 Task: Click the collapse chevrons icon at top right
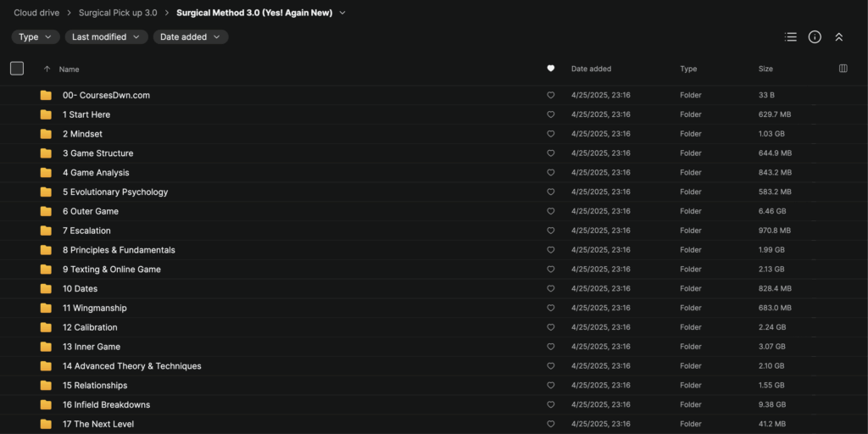(838, 37)
